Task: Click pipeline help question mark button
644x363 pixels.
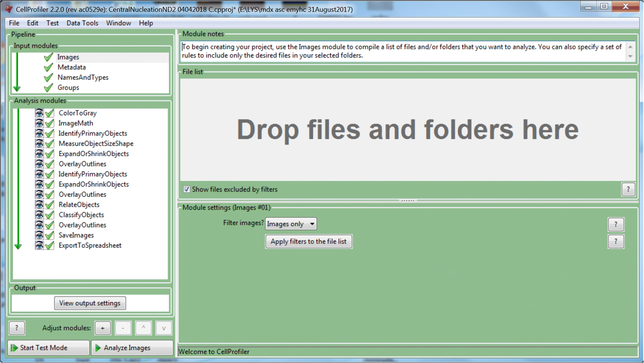Action: coord(17,328)
